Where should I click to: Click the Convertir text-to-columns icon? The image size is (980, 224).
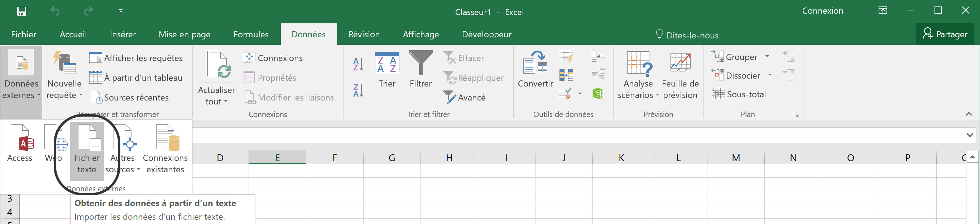pos(535,69)
